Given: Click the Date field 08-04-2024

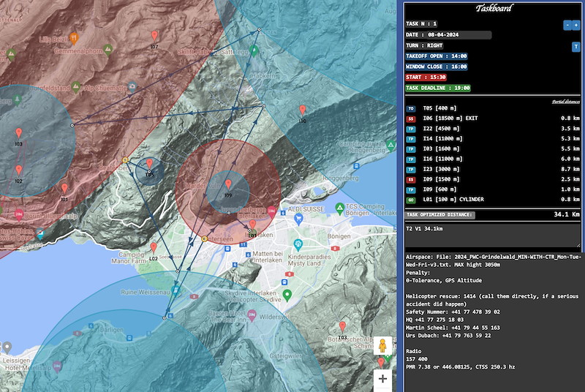Looking at the screenshot, I should (458, 35).
